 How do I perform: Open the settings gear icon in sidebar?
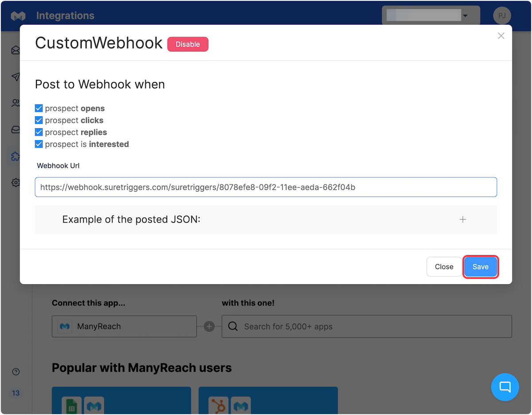coord(16,183)
